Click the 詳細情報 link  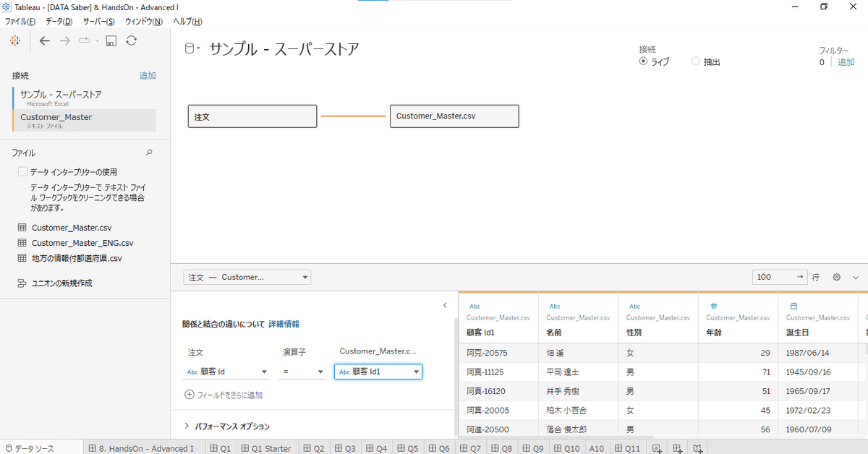[284, 325]
